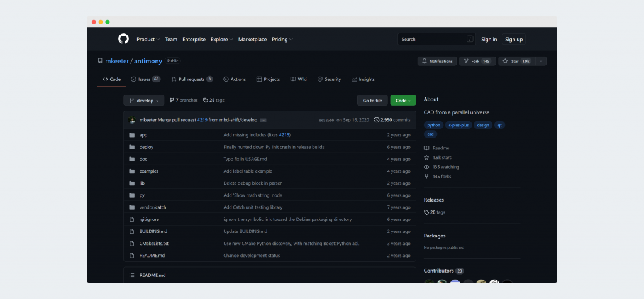644x299 pixels.
Task: Click the file icon beside BUILDING.md
Action: (x=132, y=231)
